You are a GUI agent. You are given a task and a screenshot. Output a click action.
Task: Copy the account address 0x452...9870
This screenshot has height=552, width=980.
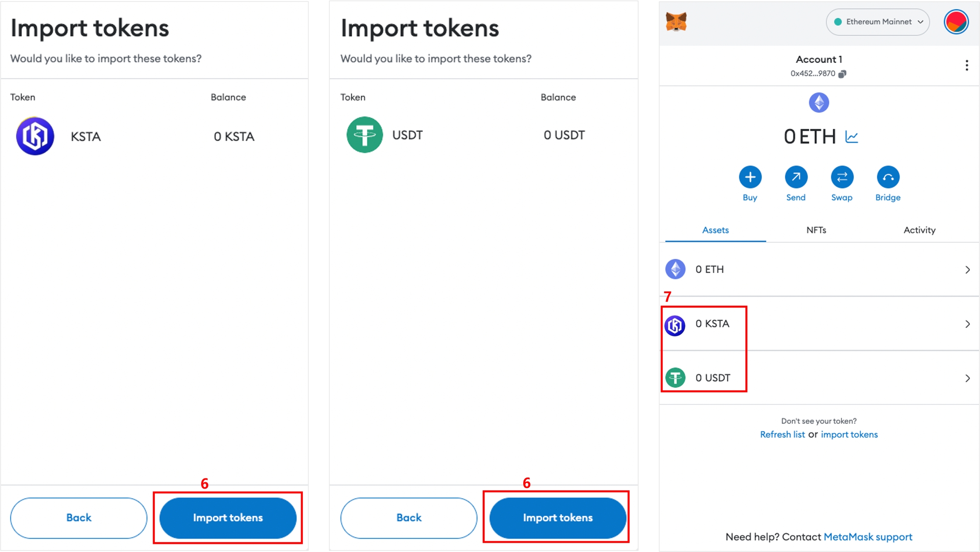pyautogui.click(x=842, y=74)
